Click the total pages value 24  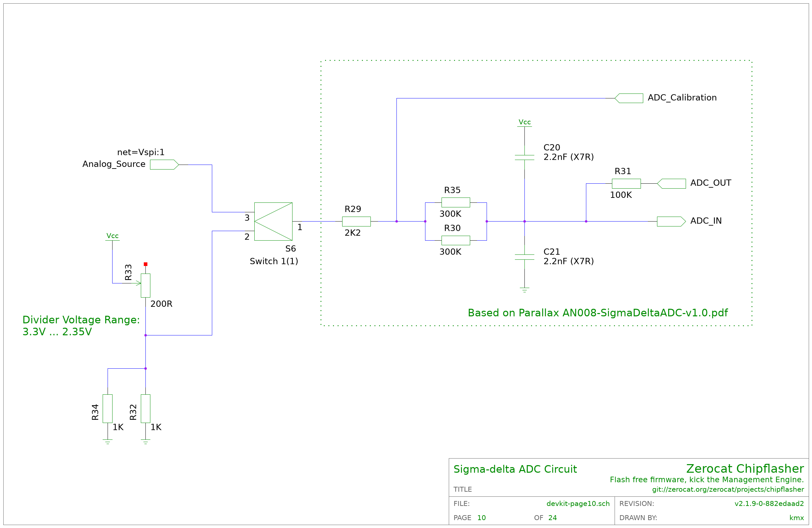[552, 518]
